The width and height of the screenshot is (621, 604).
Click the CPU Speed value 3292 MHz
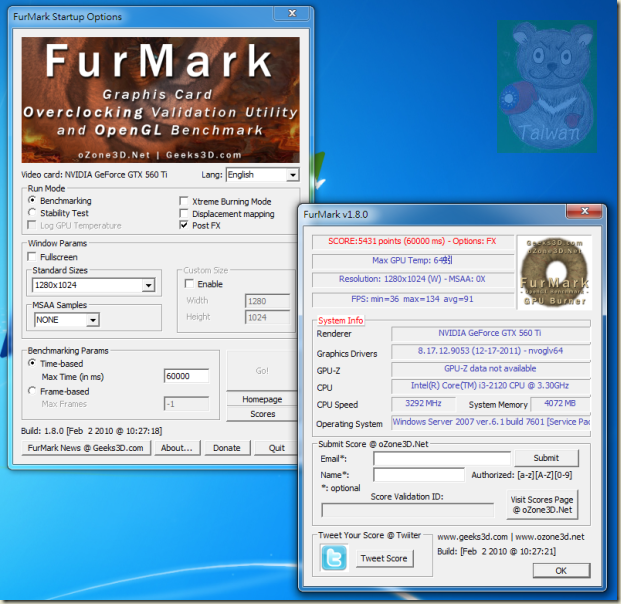pos(423,404)
